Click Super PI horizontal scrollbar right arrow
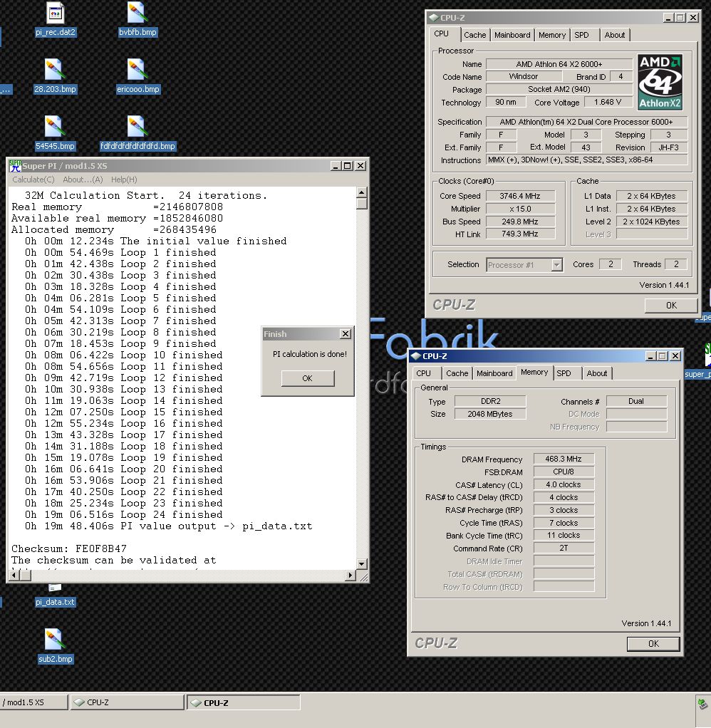This screenshot has width=711, height=728. point(351,576)
